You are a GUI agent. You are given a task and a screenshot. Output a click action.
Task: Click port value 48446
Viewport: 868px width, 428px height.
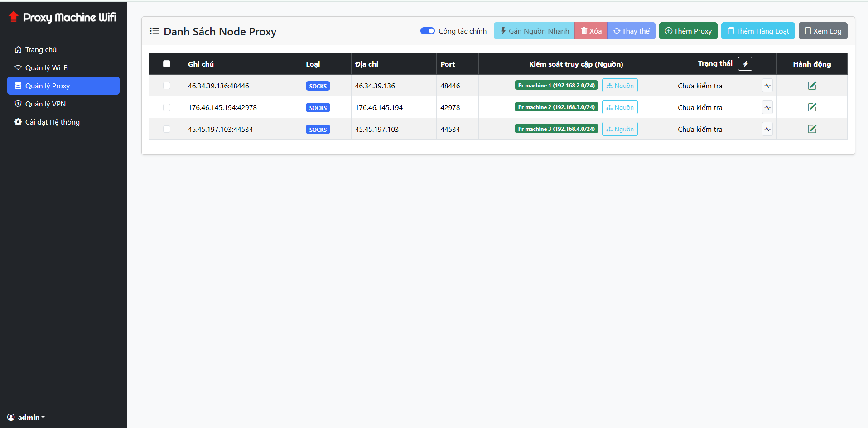point(450,86)
